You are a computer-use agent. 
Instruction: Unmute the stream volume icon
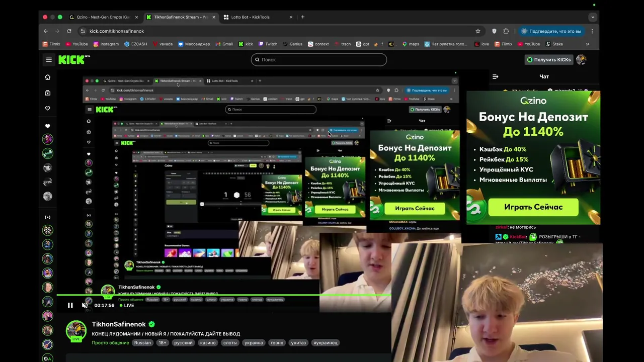(85, 305)
